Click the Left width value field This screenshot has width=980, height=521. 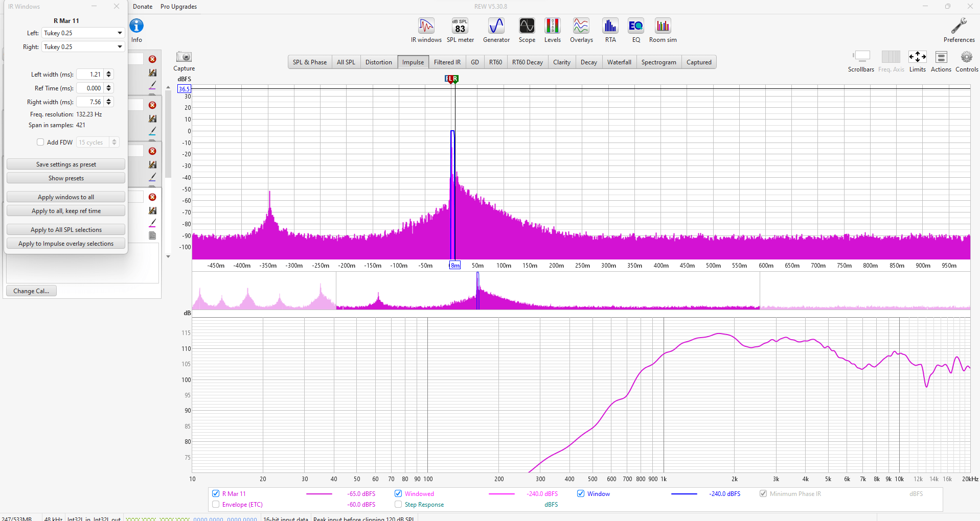pyautogui.click(x=90, y=75)
